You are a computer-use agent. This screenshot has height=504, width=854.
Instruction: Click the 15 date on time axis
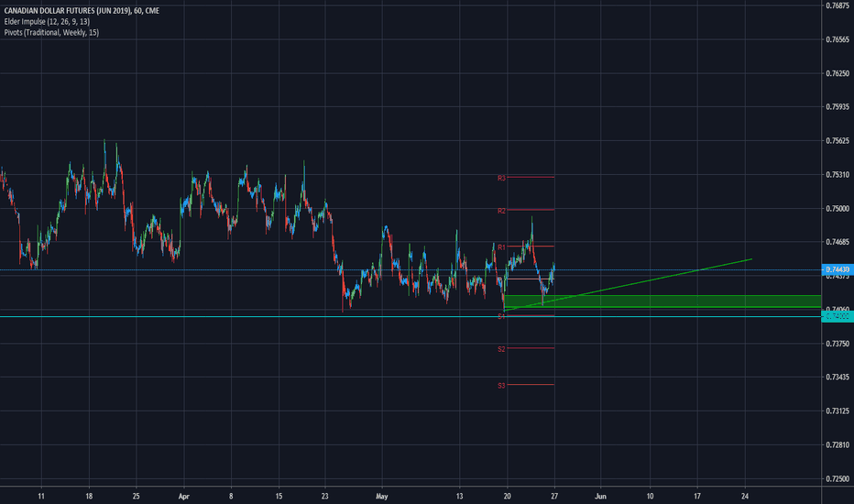(279, 497)
